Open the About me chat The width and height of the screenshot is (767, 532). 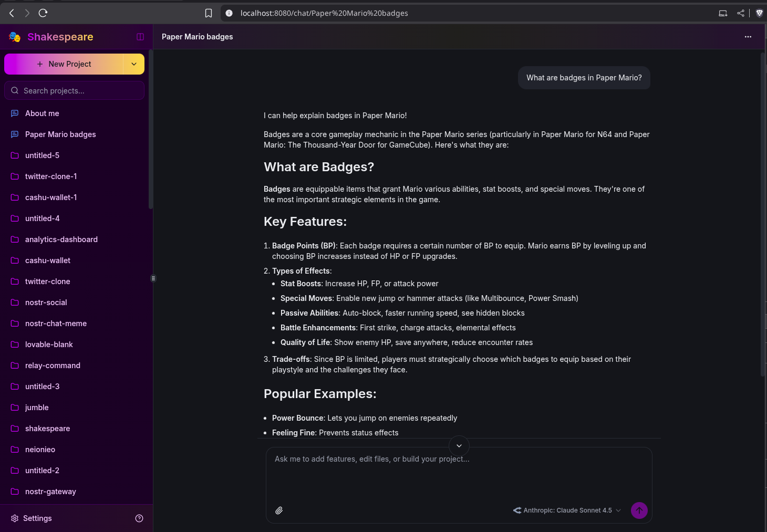[x=42, y=113]
